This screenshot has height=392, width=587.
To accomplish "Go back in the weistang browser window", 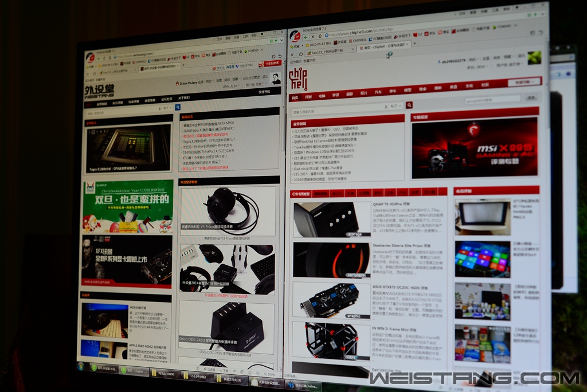I will (x=99, y=58).
